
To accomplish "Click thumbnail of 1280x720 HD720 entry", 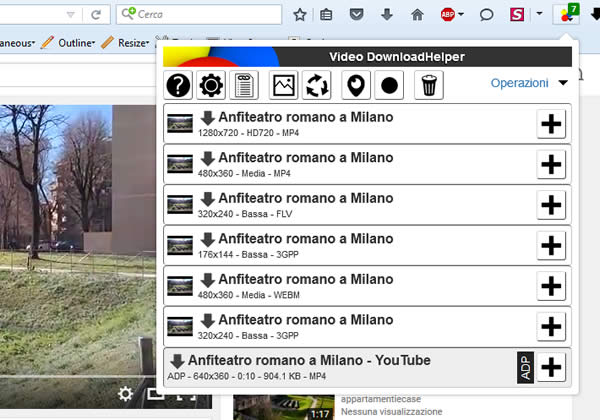I will click(x=180, y=124).
